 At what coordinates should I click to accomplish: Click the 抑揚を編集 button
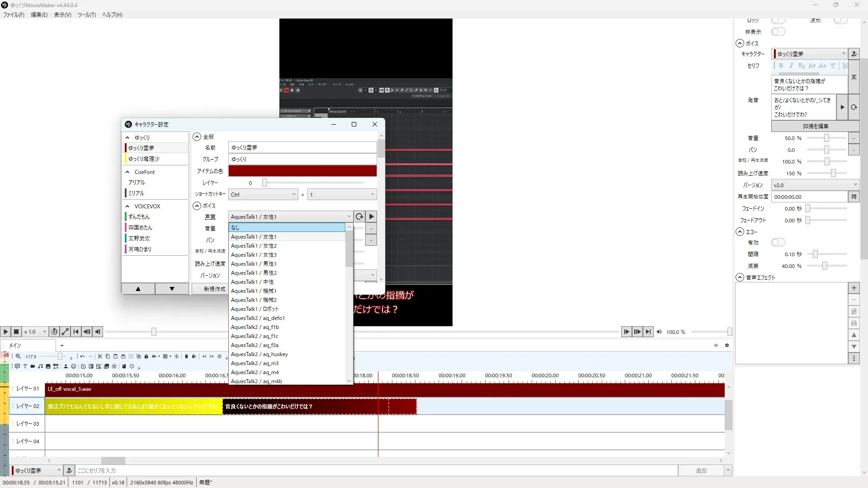pos(815,127)
